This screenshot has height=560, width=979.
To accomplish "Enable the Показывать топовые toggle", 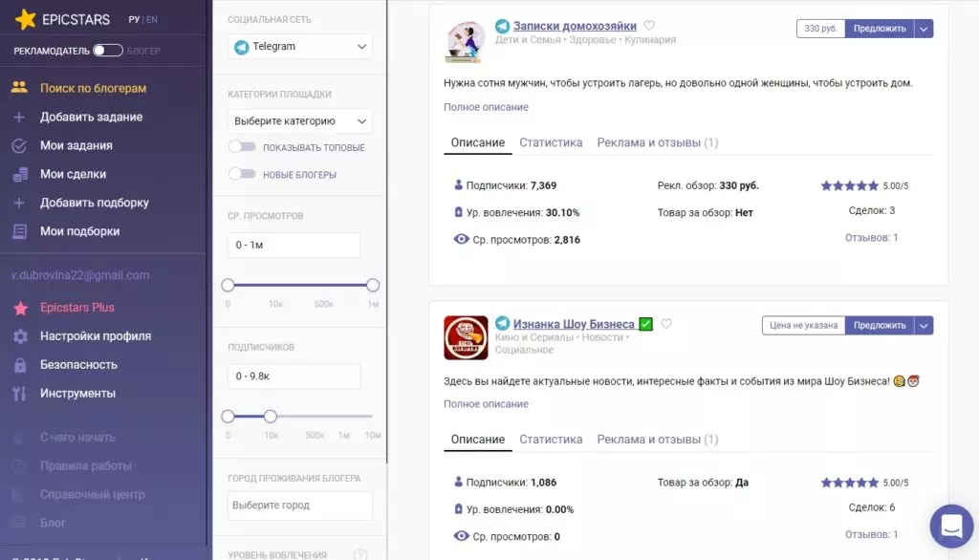I will (x=242, y=147).
